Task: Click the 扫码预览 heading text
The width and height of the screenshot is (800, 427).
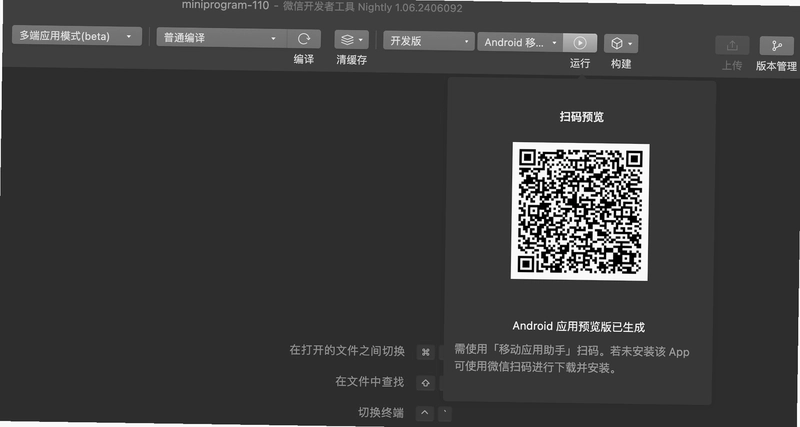Action: point(582,117)
